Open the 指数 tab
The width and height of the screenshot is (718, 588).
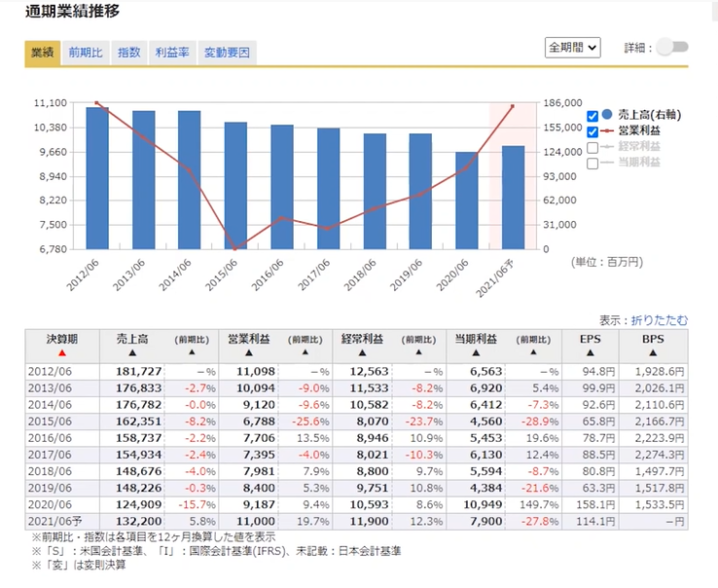pos(129,52)
